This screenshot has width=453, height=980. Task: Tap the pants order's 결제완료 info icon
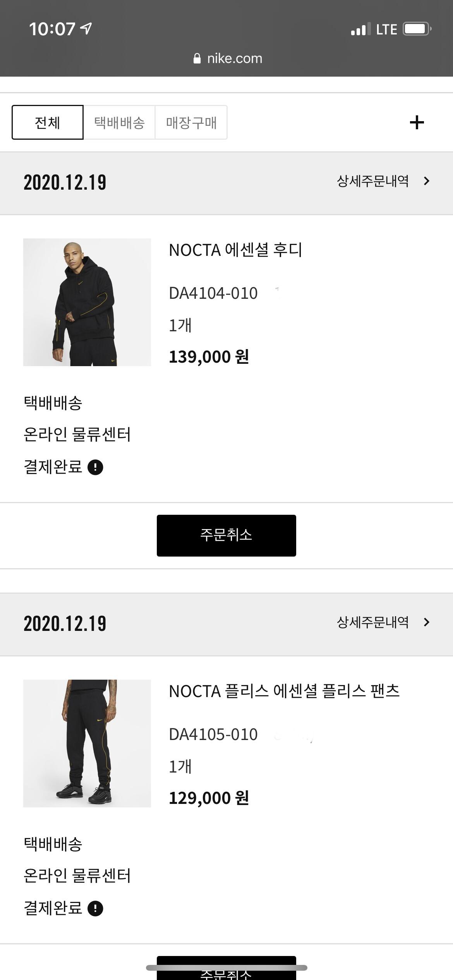point(95,908)
